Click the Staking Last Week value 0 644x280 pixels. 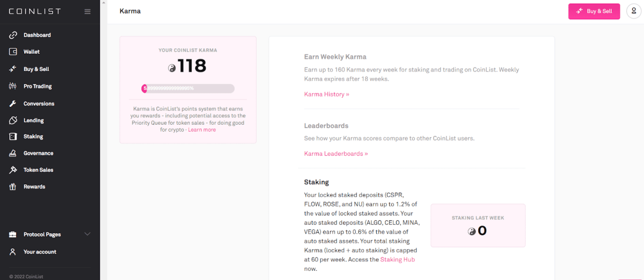[x=482, y=231]
